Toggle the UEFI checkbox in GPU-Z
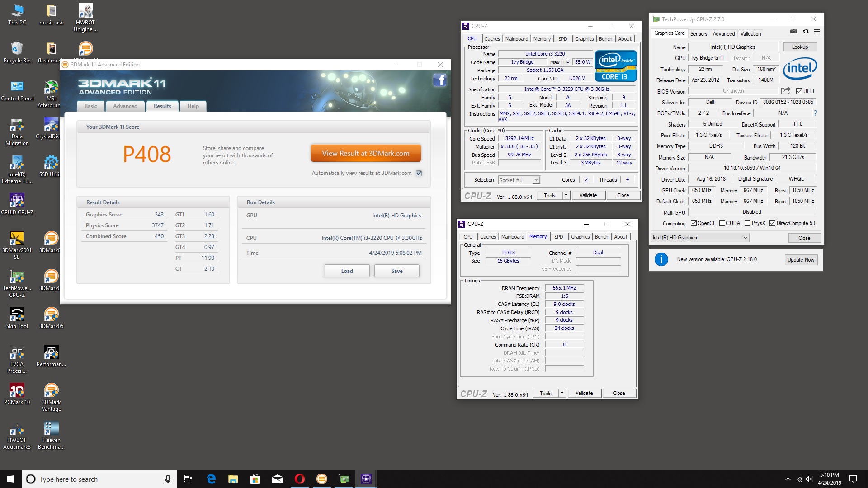 click(799, 91)
